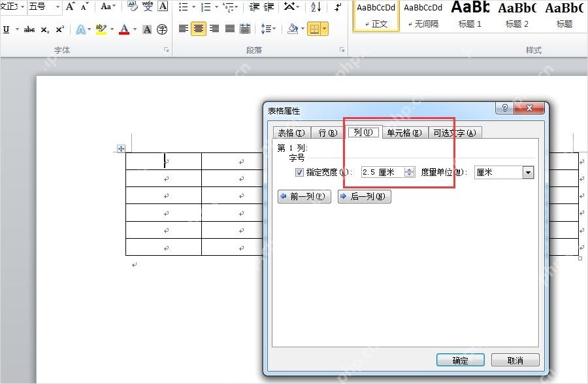Open the Borders dropdown arrow
Screen dimensions: 588x384
tap(324, 29)
